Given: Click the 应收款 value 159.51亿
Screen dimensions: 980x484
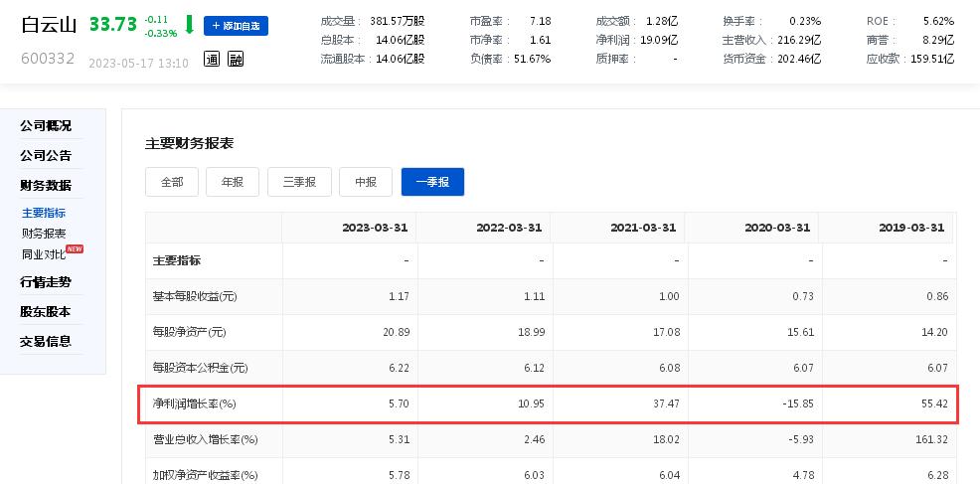Looking at the screenshot, I should click(930, 60).
